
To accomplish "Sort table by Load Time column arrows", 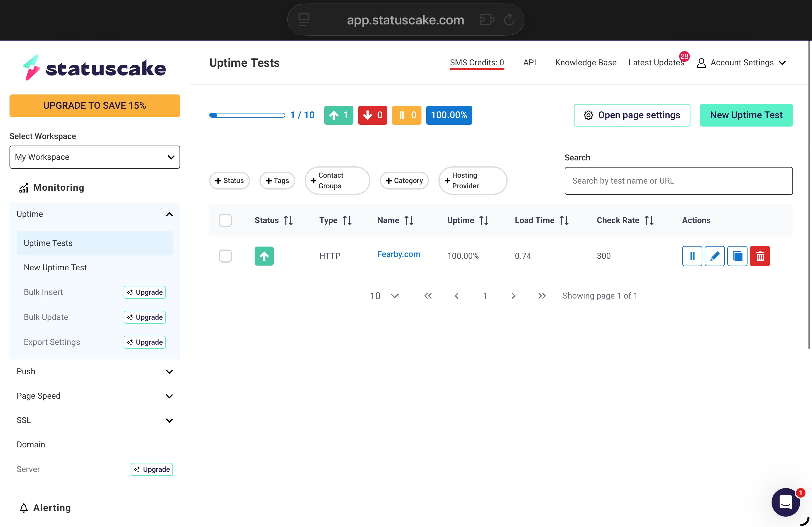I will coord(564,220).
